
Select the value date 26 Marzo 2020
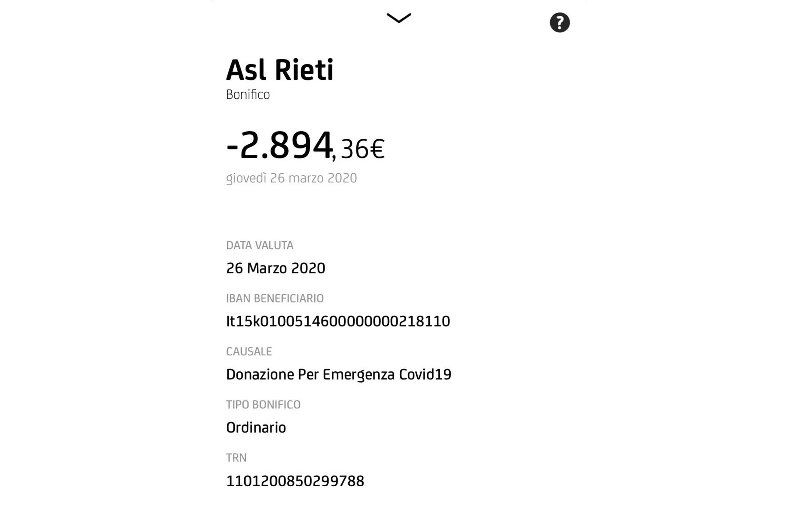276,268
